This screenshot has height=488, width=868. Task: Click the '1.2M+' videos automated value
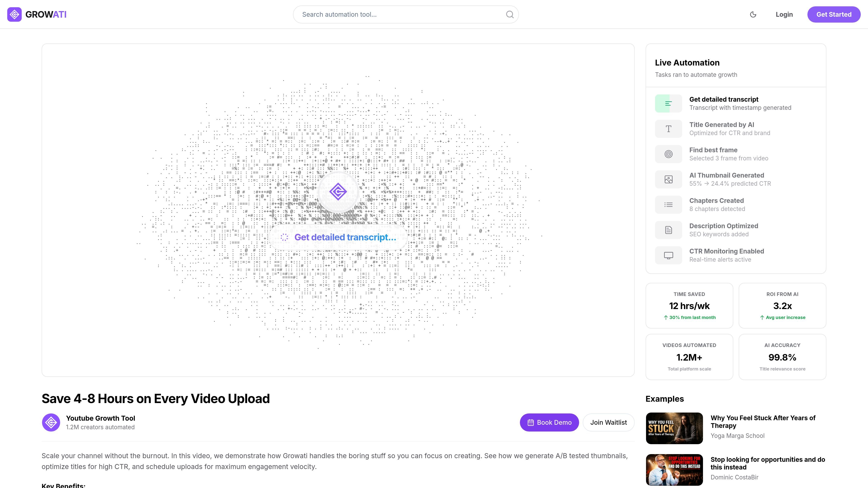pyautogui.click(x=689, y=357)
